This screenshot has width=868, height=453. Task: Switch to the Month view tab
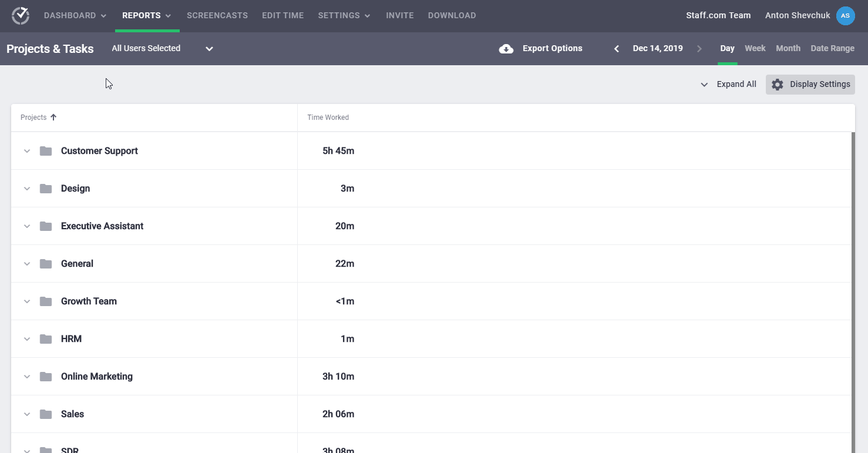[788, 49]
